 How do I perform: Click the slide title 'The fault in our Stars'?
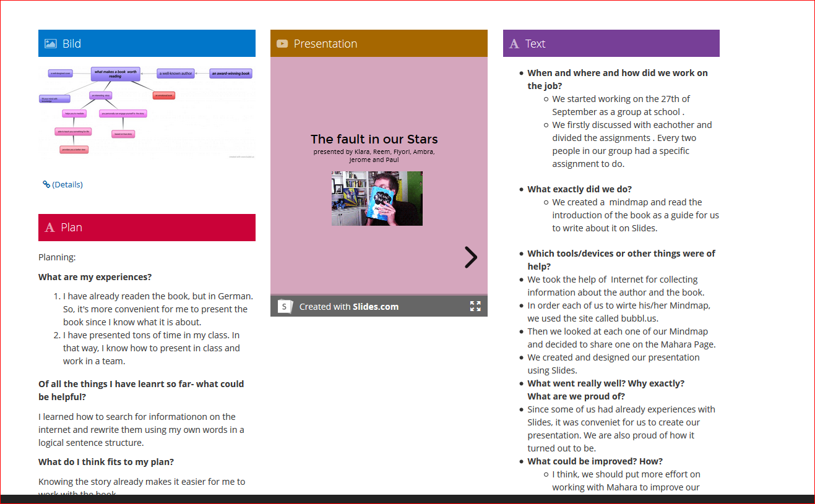pyautogui.click(x=374, y=139)
